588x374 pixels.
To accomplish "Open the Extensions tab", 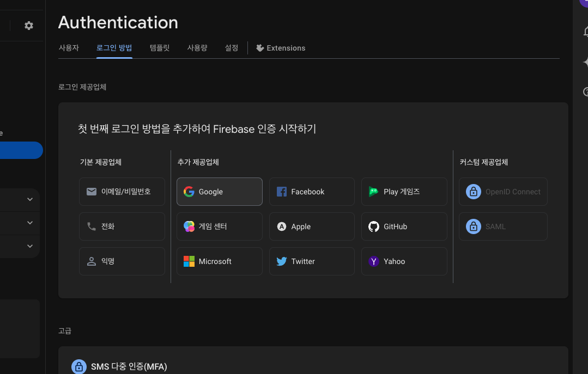I will [x=281, y=48].
